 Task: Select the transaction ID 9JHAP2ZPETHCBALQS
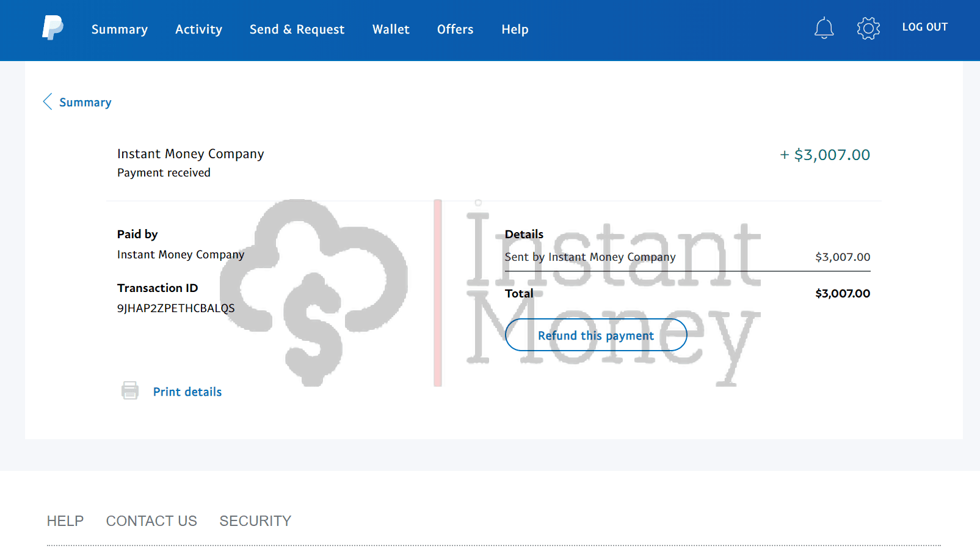click(176, 308)
